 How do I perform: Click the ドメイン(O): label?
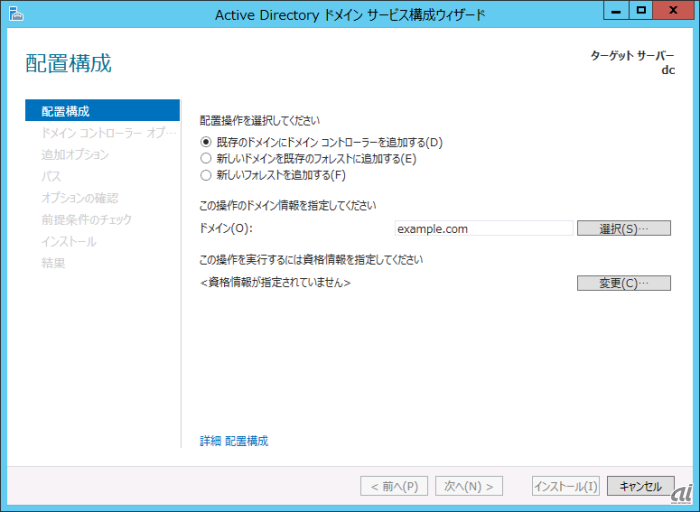226,228
